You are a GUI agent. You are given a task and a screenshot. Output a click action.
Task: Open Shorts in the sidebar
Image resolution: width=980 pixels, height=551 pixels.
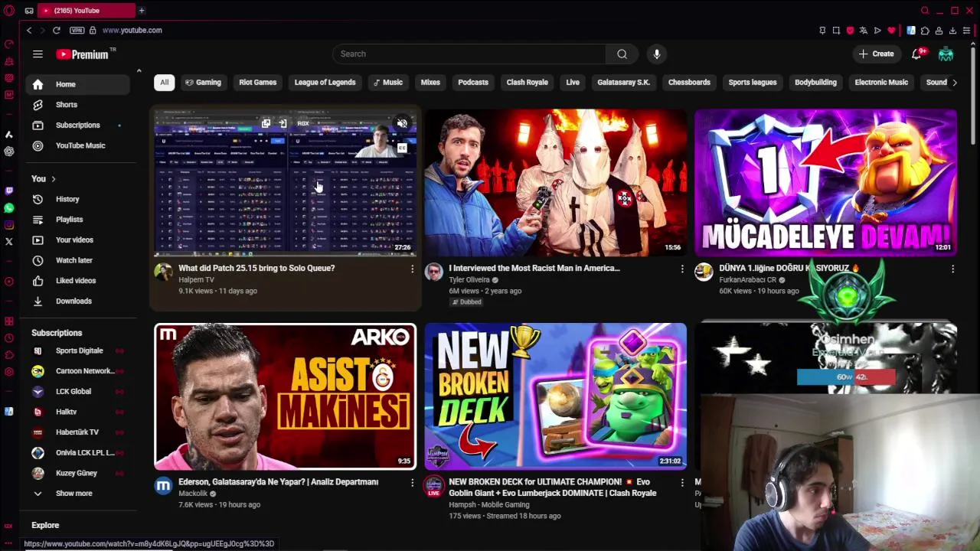(x=78, y=105)
